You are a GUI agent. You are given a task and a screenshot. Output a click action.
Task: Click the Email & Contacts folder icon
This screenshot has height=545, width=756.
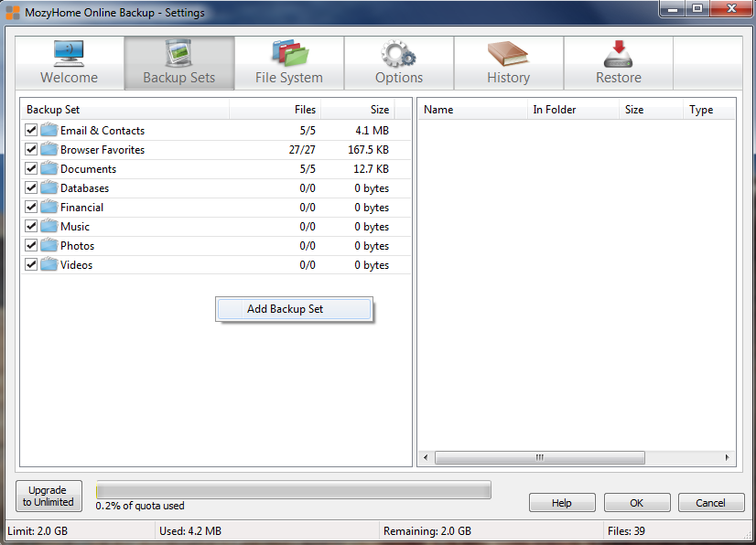49,130
